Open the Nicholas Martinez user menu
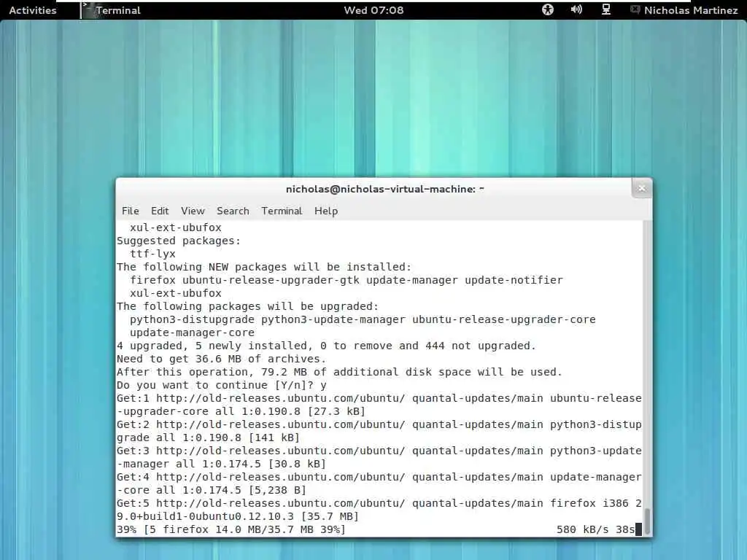This screenshot has height=560, width=747. click(691, 10)
